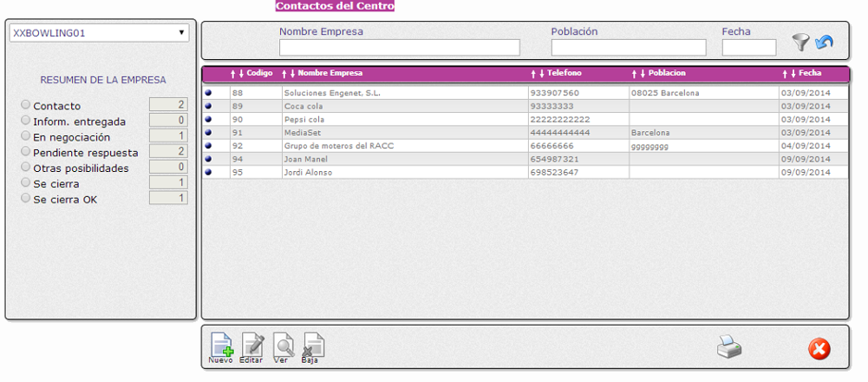The image size is (868, 382).
Task: Click the red close X icon
Action: [819, 348]
